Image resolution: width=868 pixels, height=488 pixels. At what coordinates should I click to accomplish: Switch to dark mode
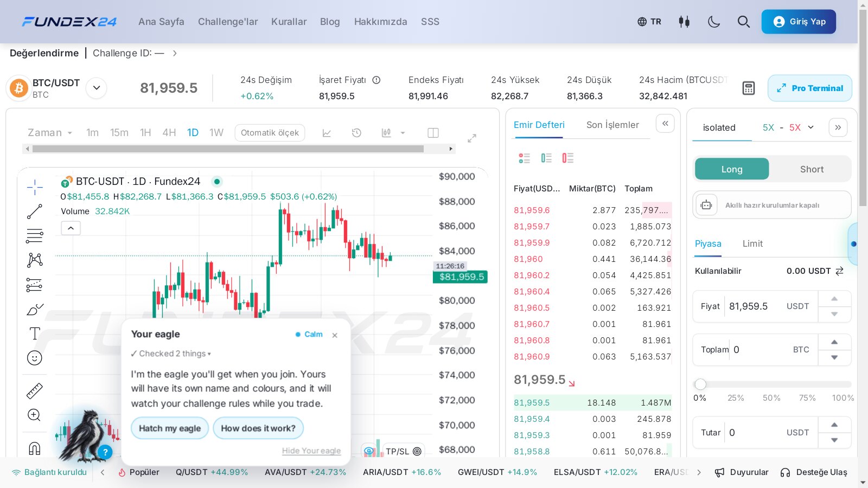click(x=714, y=22)
